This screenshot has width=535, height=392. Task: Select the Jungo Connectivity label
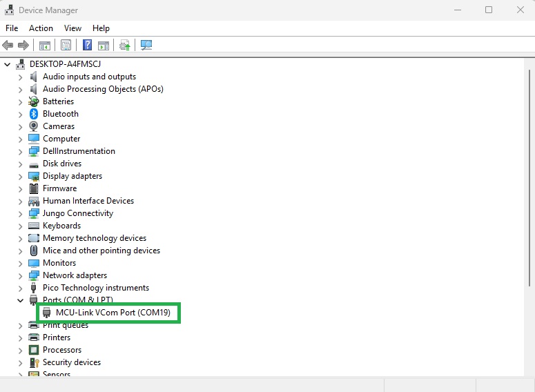[x=78, y=213]
